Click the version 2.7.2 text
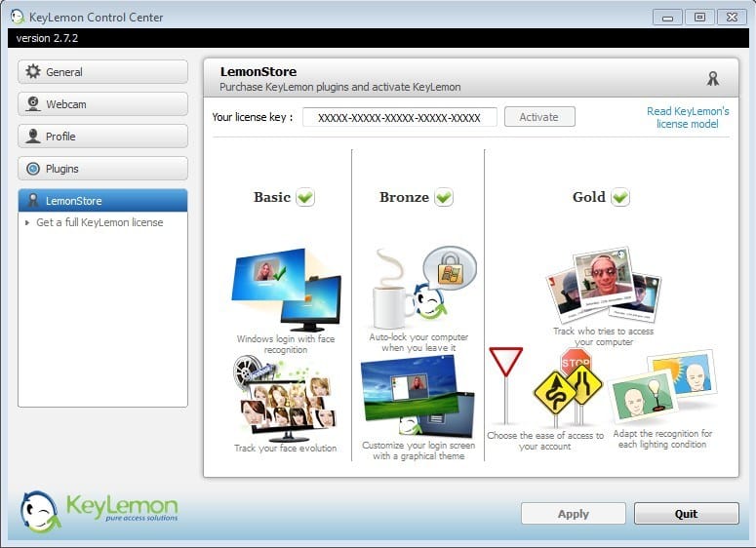The image size is (756, 548). pos(47,38)
